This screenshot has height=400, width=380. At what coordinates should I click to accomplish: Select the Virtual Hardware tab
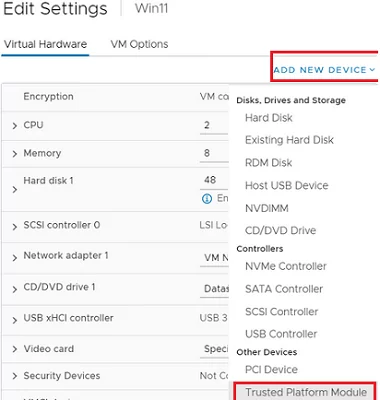[x=45, y=44]
